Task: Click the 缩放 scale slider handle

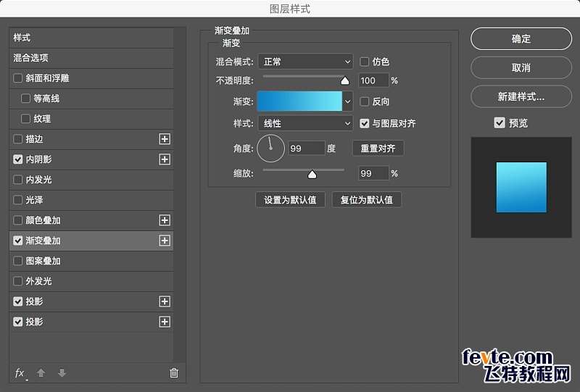Action: (312, 174)
